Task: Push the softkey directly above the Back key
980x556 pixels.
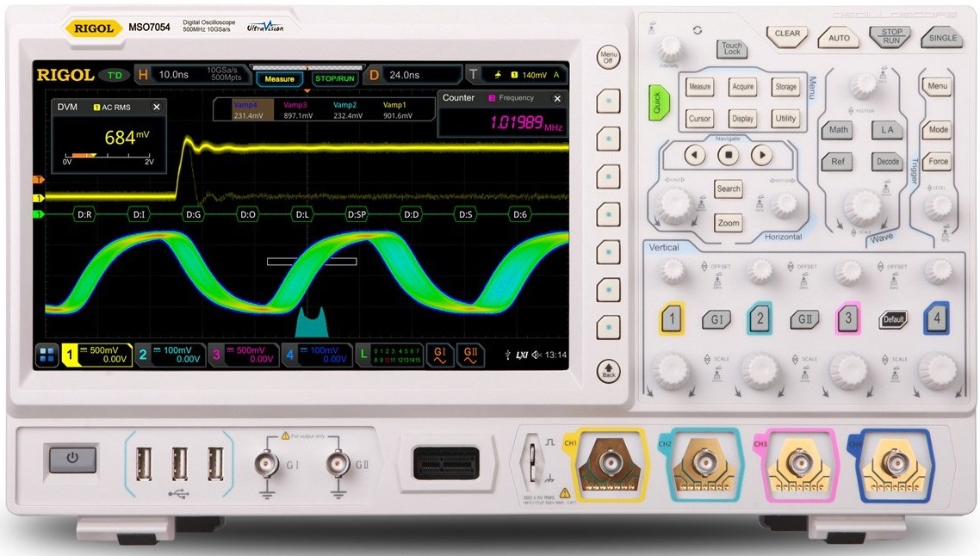Action: pyautogui.click(x=608, y=327)
